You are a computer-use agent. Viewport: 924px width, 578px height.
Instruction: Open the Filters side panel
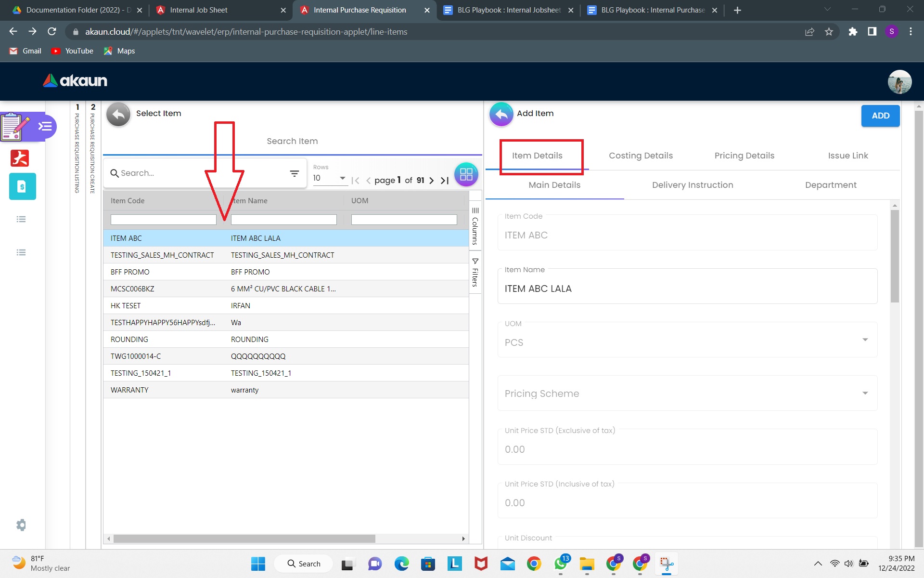coord(475,273)
